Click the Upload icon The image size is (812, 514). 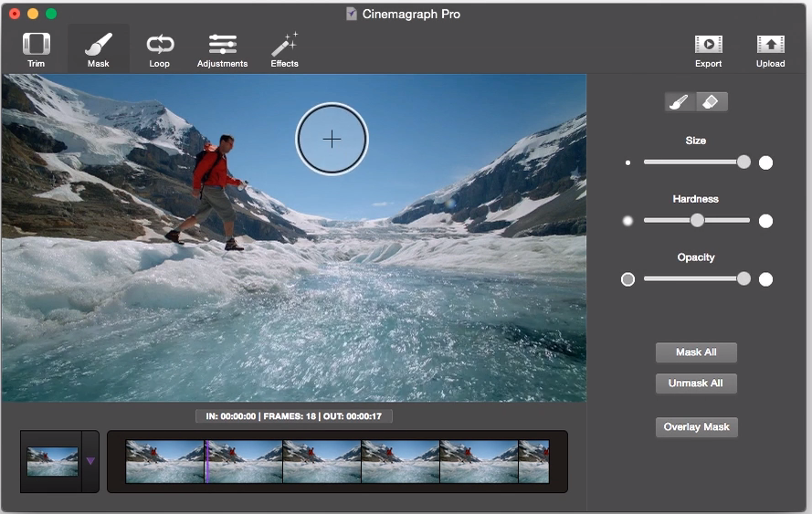coord(770,45)
